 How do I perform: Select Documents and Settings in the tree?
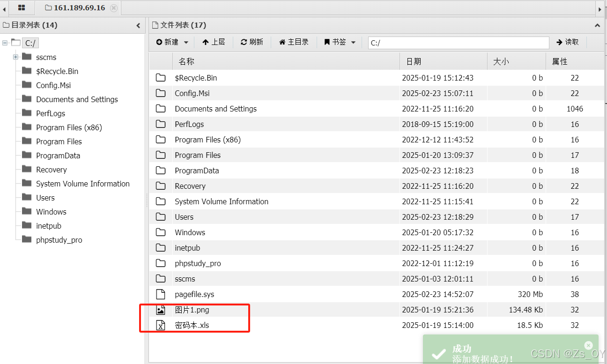coord(77,99)
